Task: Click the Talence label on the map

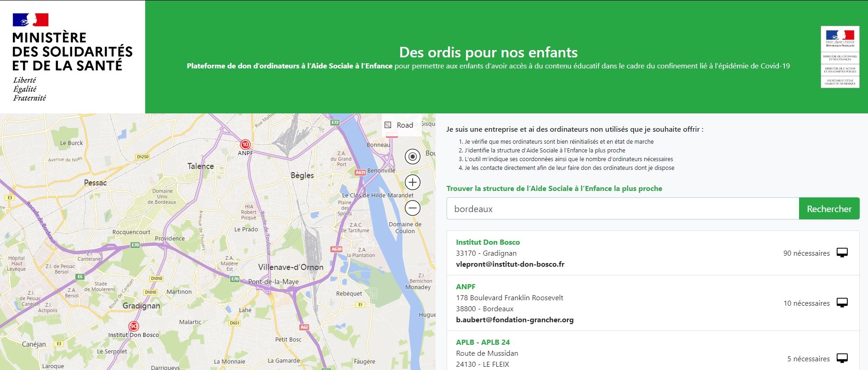Action: pos(200,166)
